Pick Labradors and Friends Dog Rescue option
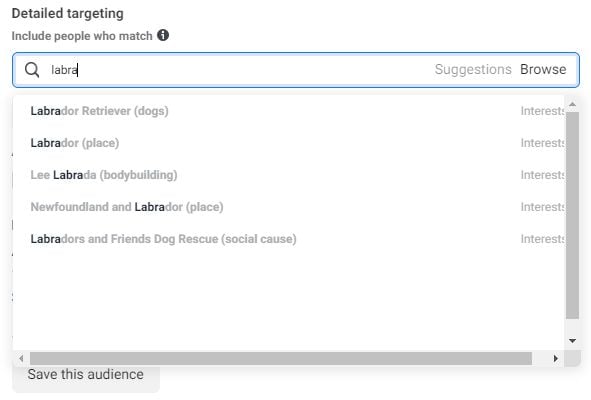This screenshot has width=591, height=400. 288,239
